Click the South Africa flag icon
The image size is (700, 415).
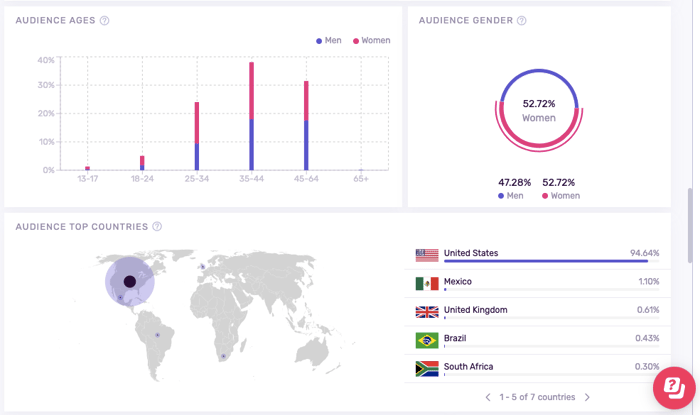coord(427,368)
